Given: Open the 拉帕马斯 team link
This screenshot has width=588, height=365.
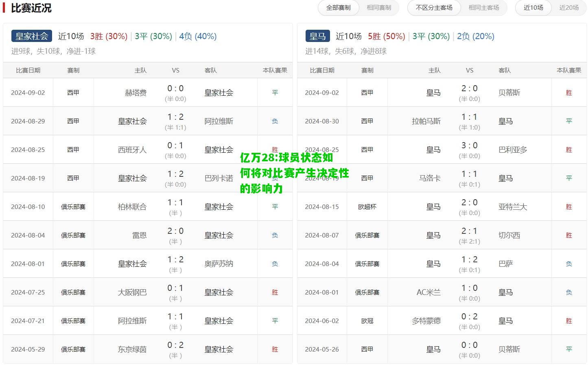Looking at the screenshot, I should click(426, 121).
